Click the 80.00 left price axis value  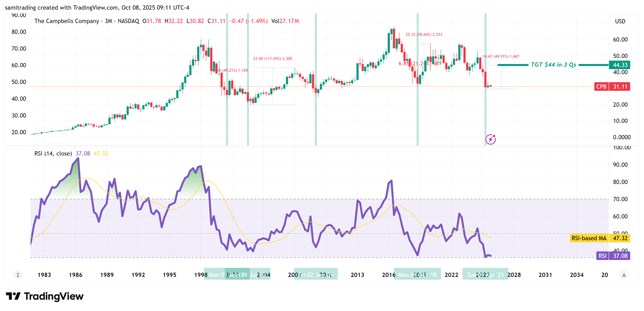(19, 32)
